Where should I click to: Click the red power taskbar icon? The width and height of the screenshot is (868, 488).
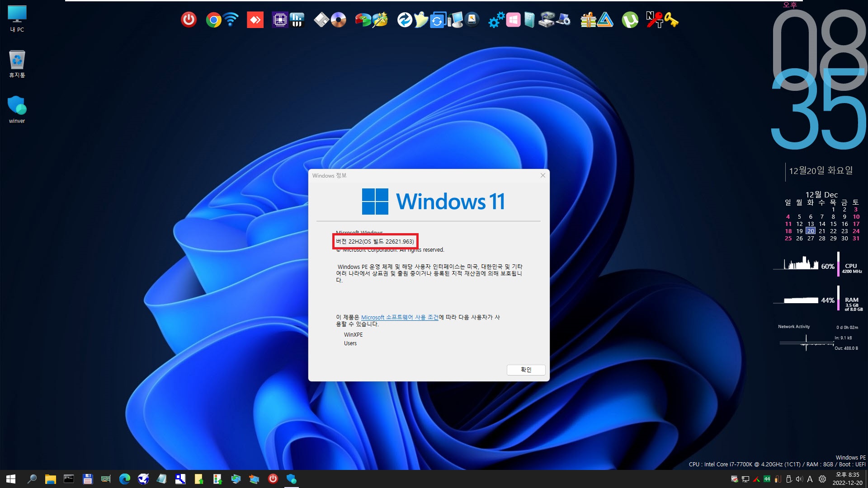click(x=273, y=479)
